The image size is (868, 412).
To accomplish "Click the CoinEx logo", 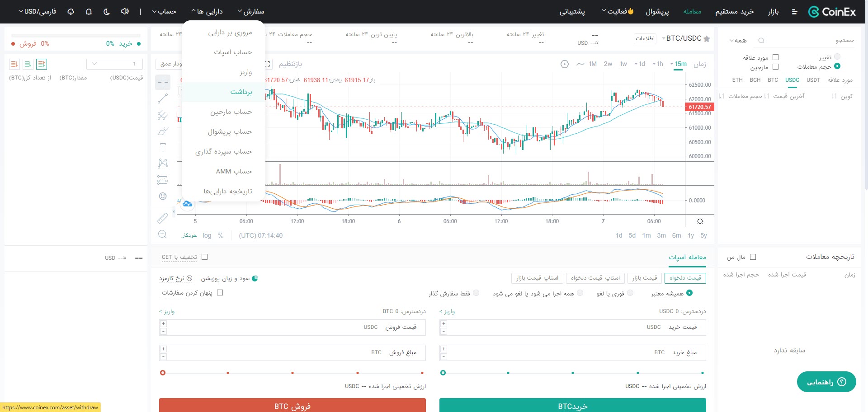I will pyautogui.click(x=832, y=12).
